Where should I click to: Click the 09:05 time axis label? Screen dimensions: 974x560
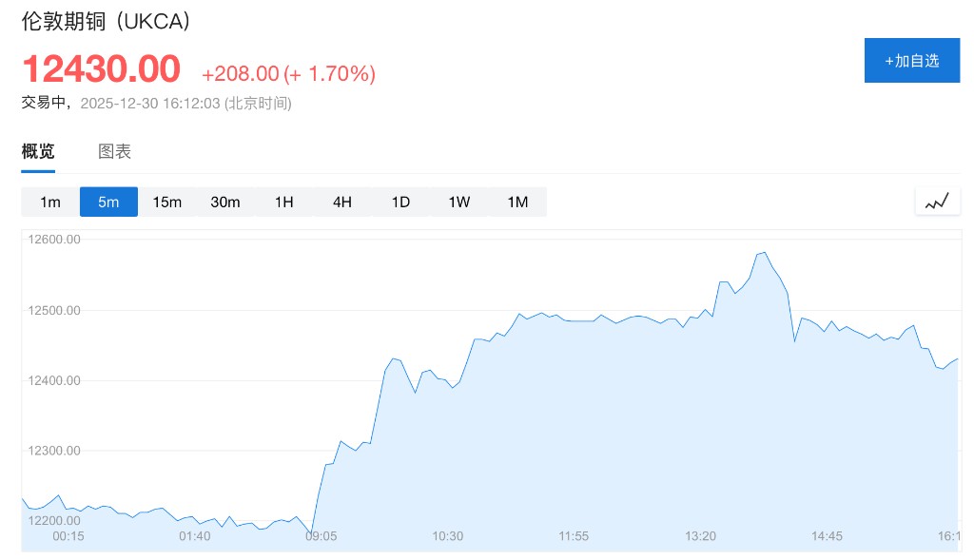pos(321,536)
